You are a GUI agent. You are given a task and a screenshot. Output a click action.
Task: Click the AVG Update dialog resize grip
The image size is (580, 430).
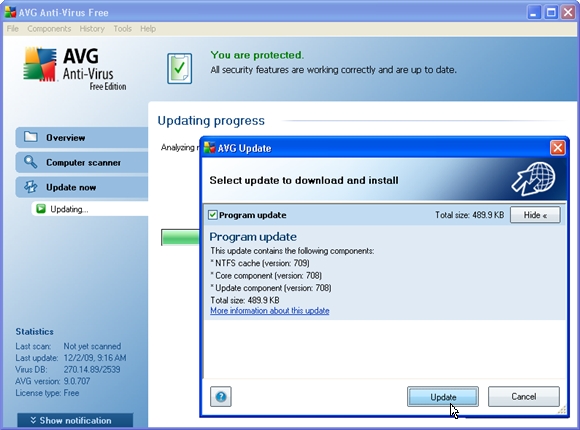562,410
